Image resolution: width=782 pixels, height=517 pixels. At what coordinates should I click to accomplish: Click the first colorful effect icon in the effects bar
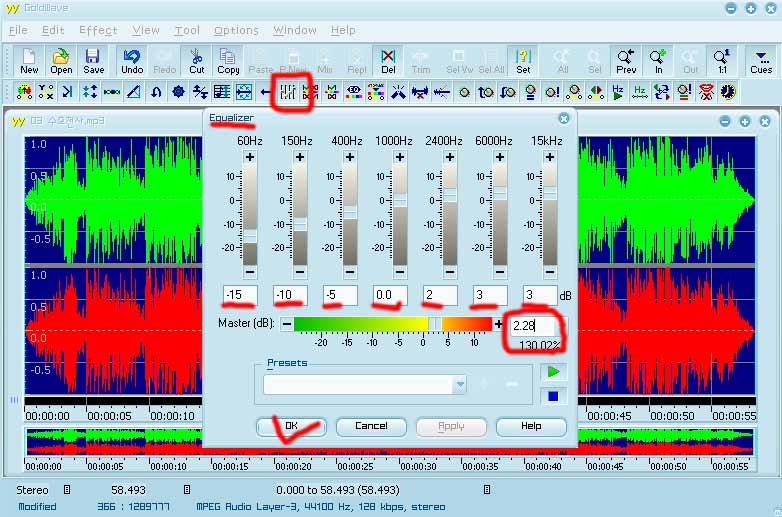[x=24, y=92]
